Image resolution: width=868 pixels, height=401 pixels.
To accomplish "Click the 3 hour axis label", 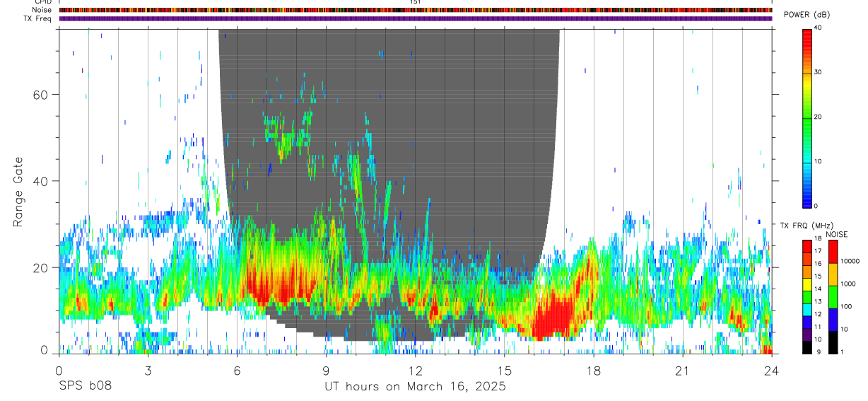I will [x=148, y=371].
